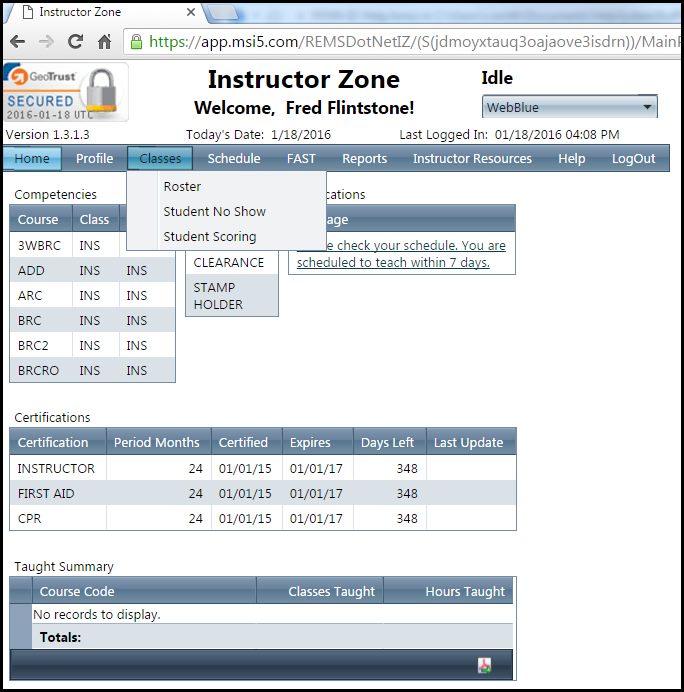Open the Reports menu
The height and width of the screenshot is (692, 684).
[x=364, y=158]
